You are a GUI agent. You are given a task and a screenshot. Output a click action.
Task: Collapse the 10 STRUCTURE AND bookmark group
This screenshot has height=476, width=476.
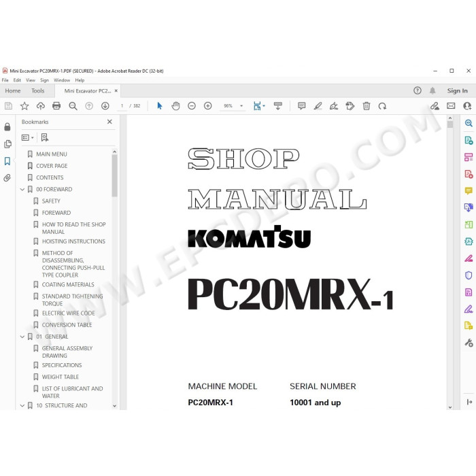(22, 405)
